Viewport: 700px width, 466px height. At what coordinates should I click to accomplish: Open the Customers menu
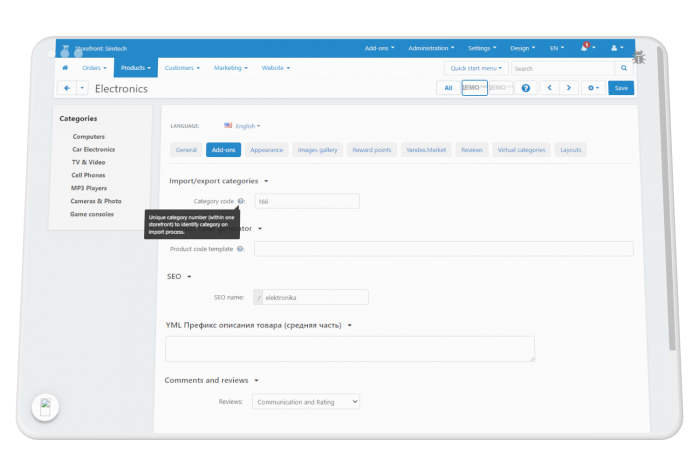coord(182,68)
